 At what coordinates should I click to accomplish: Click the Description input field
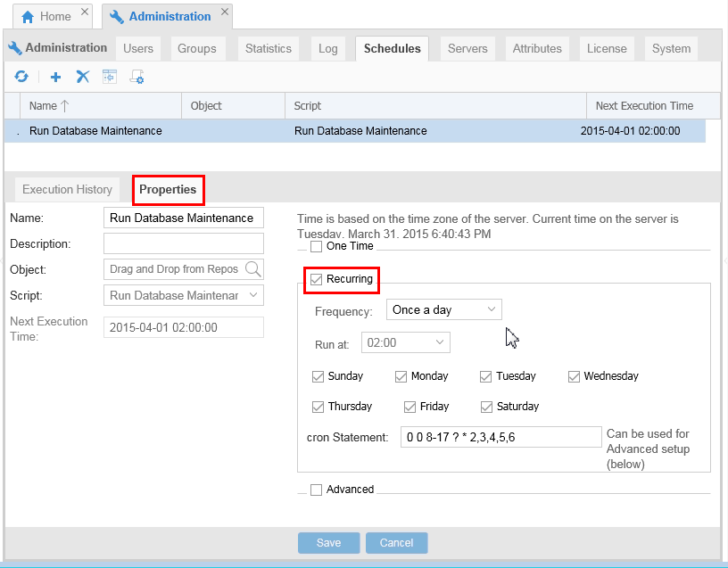click(184, 243)
